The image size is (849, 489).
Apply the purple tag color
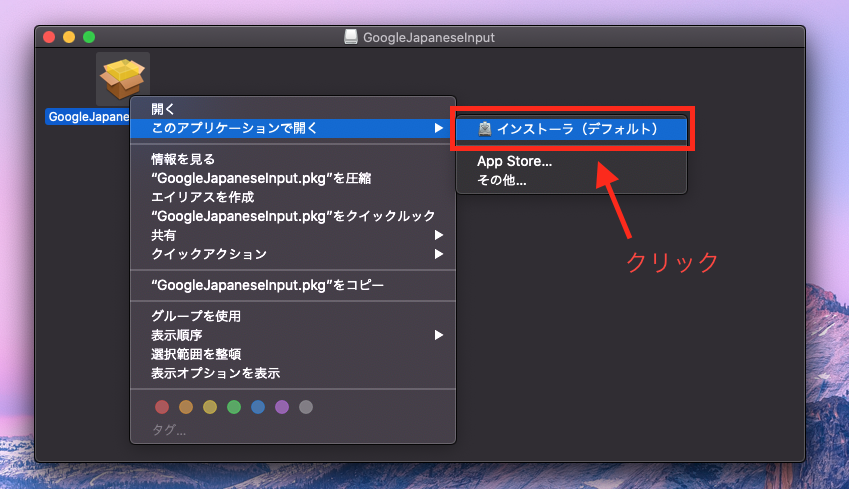[282, 407]
